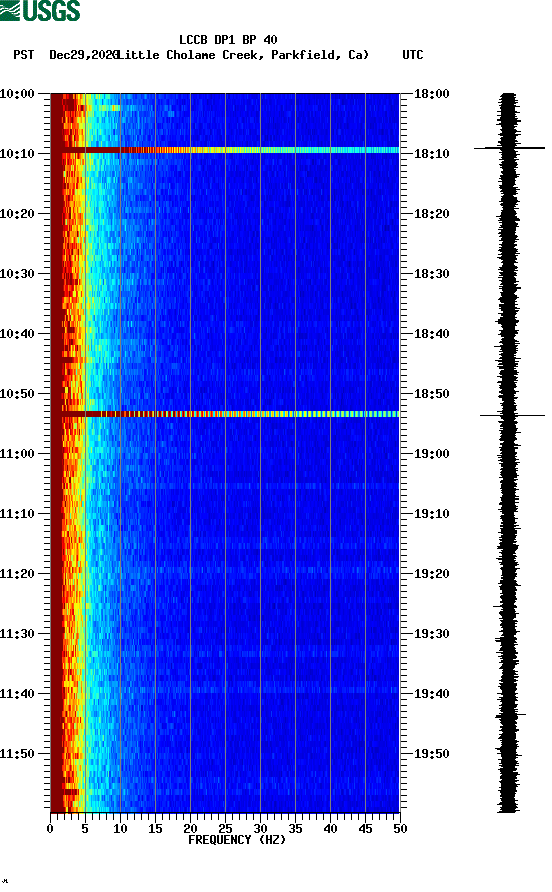Click the broadband event band near 10:53
Image resolution: width=552 pixels, height=892 pixels.
click(x=225, y=414)
